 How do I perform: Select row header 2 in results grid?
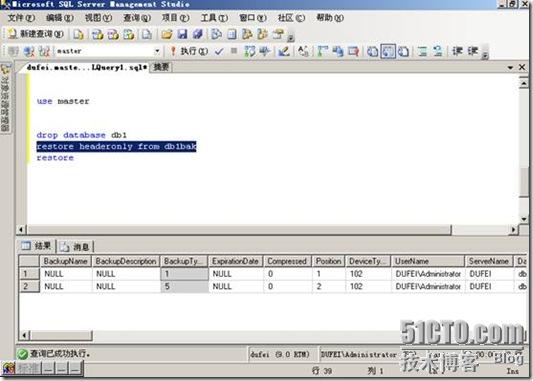[29, 286]
